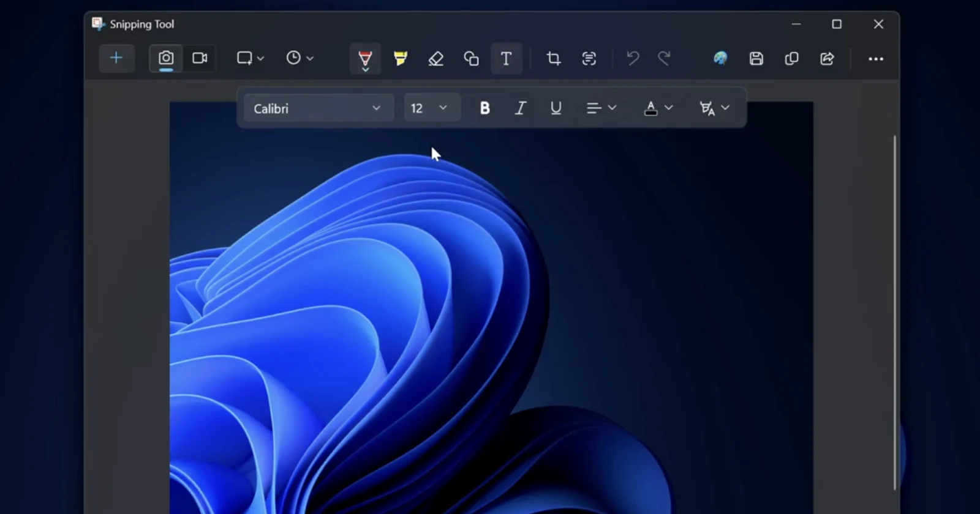This screenshot has width=980, height=514.
Task: Open the snip delay timer dropdown
Action: pyautogui.click(x=300, y=58)
